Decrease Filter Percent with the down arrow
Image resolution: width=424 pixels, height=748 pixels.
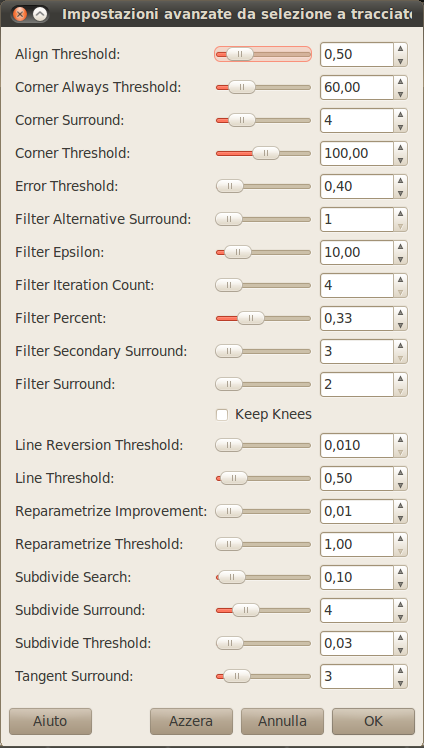click(x=401, y=325)
